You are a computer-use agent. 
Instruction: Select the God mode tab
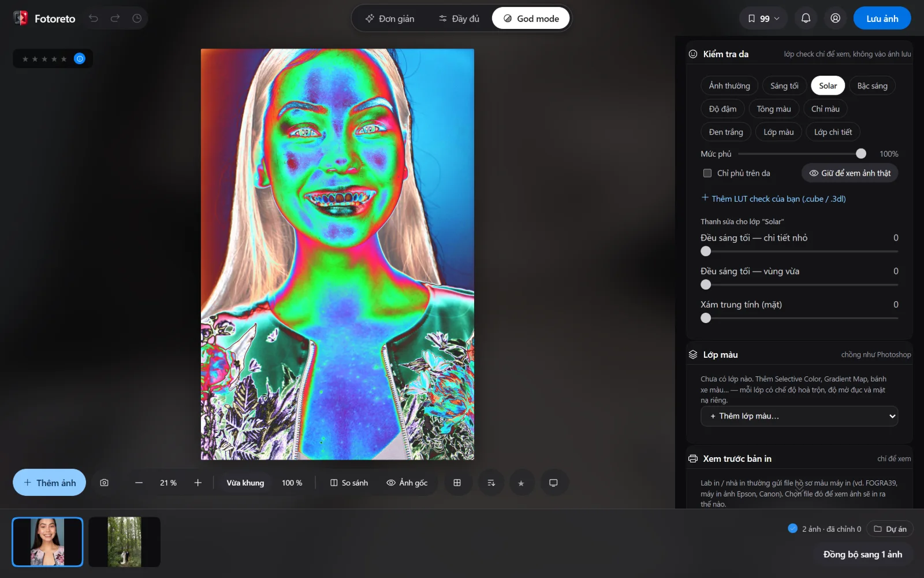tap(531, 18)
